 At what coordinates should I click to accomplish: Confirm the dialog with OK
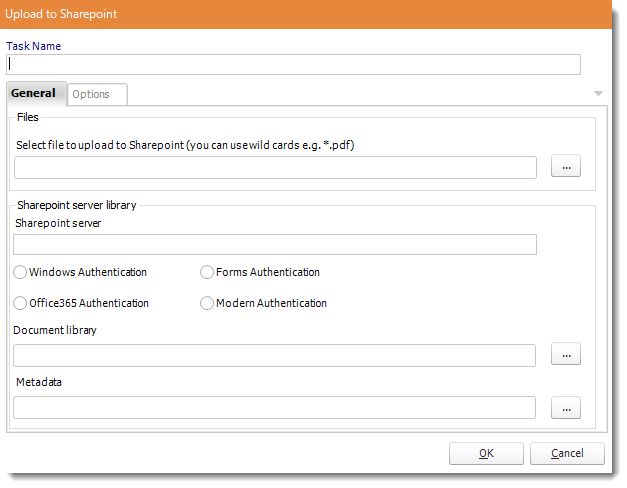pos(486,454)
